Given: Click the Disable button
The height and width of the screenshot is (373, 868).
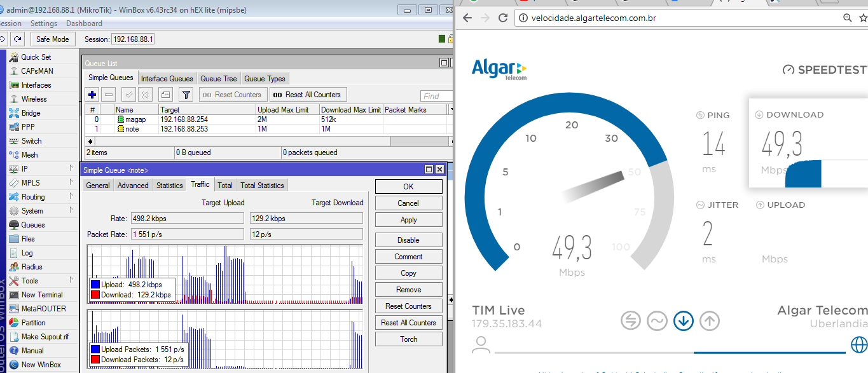Looking at the screenshot, I should 408,240.
